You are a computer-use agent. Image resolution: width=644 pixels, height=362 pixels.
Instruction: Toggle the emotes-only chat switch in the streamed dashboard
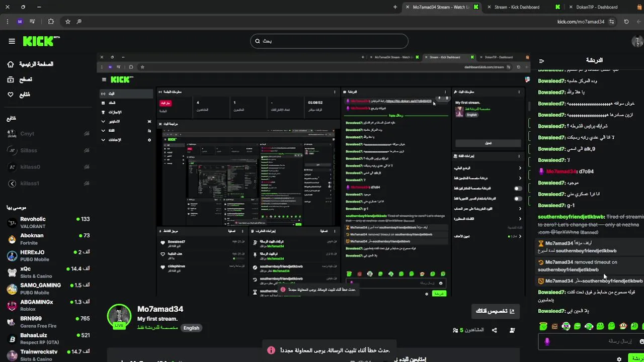tap(517, 199)
